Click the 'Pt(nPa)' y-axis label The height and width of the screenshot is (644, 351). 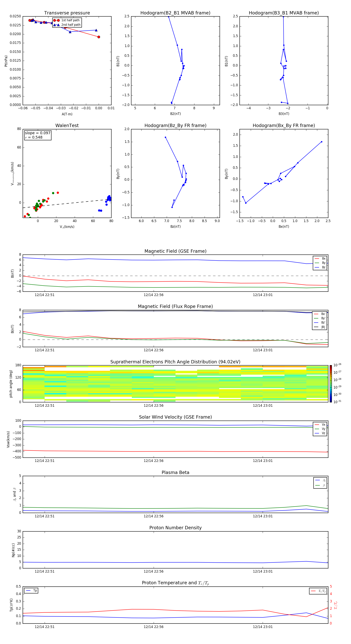pos(6,61)
